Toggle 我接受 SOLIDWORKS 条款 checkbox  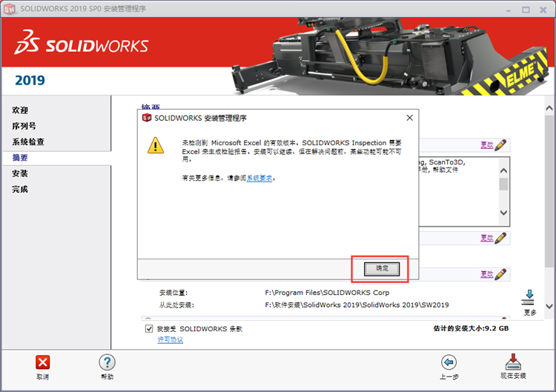point(149,328)
